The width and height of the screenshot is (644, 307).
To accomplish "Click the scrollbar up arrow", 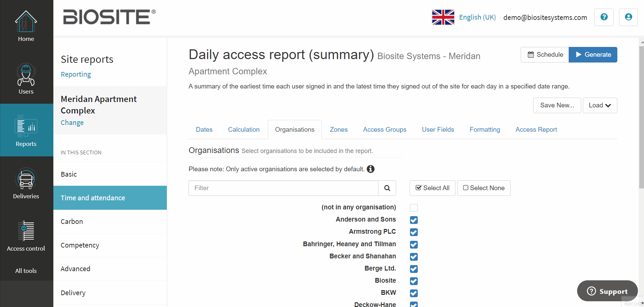I will [x=642, y=42].
